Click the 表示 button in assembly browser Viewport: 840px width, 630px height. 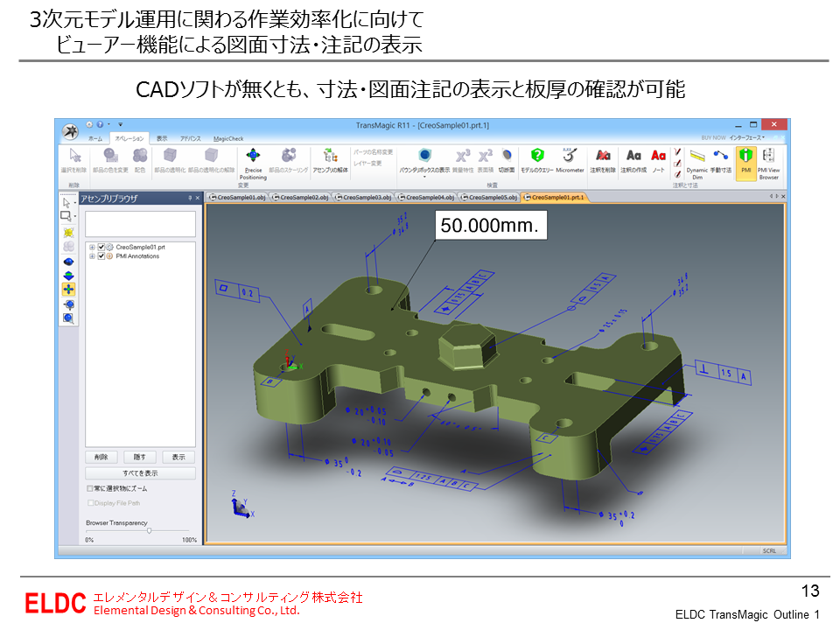178,457
